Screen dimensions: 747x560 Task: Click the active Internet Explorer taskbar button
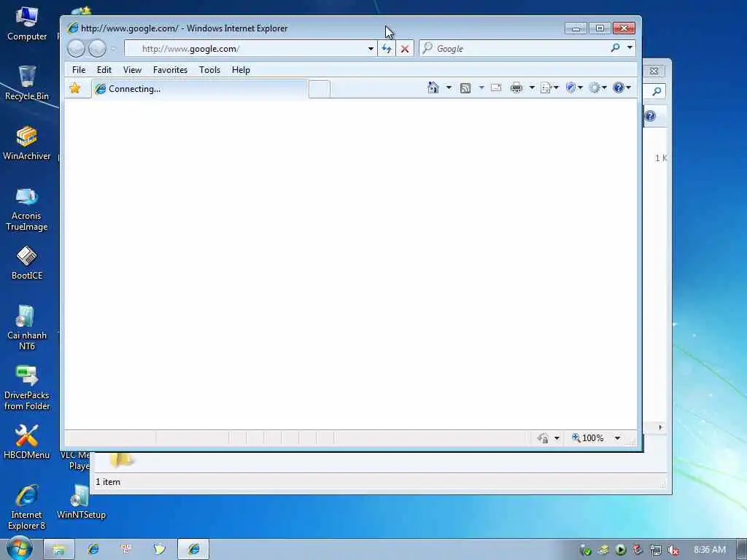coord(193,550)
